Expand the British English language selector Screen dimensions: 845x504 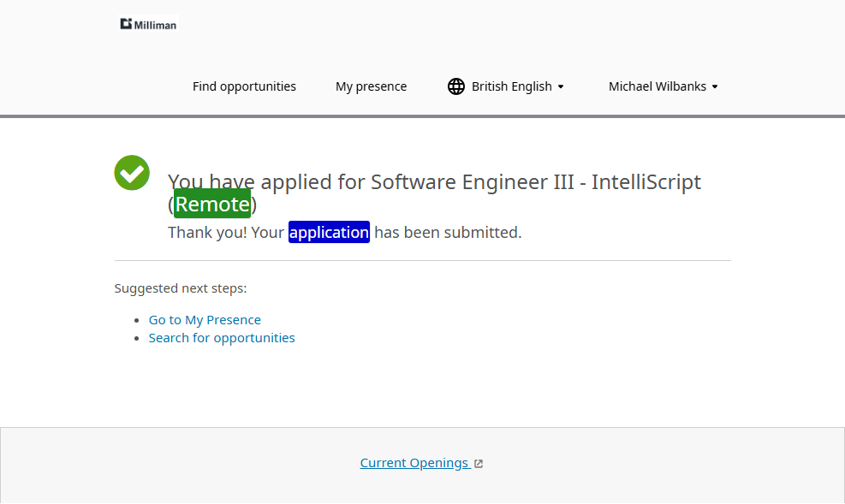[512, 86]
